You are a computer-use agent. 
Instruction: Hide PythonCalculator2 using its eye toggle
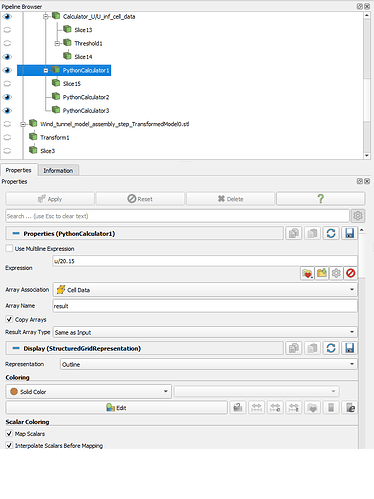[x=7, y=97]
